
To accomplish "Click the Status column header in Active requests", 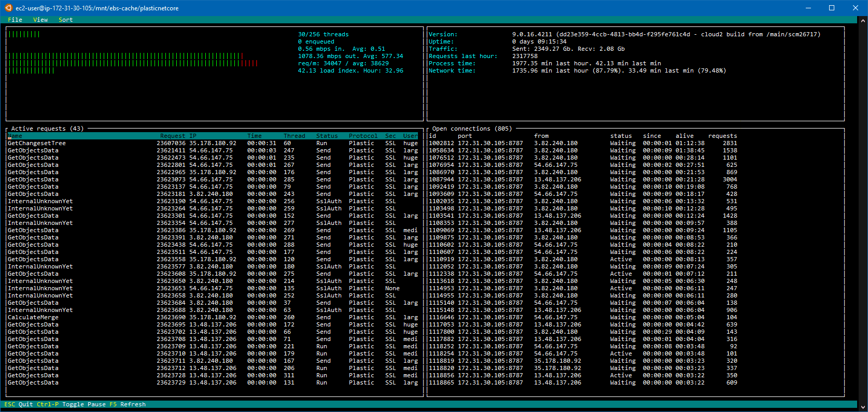I will 327,136.
